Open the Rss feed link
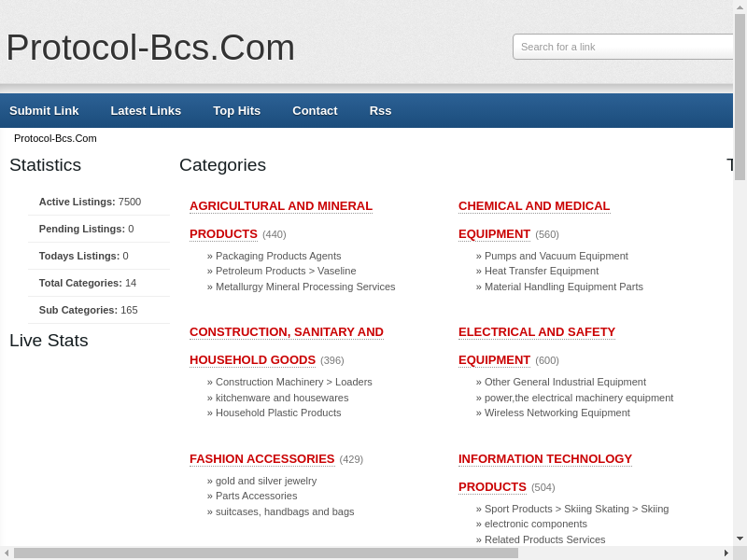 380,110
